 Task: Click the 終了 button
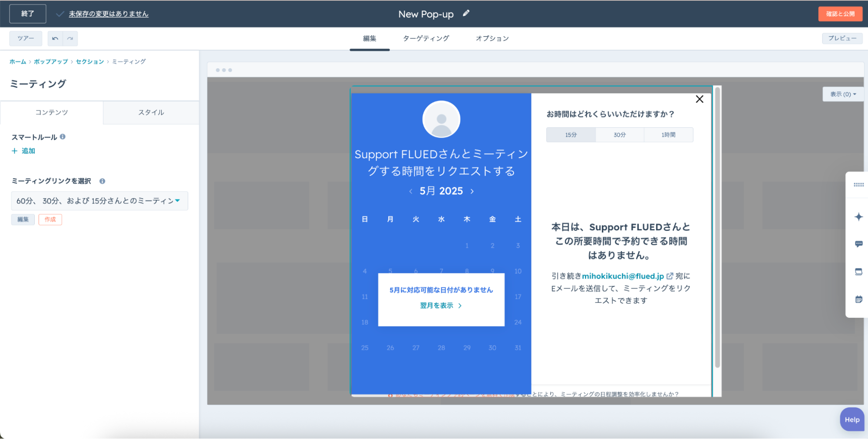point(28,14)
